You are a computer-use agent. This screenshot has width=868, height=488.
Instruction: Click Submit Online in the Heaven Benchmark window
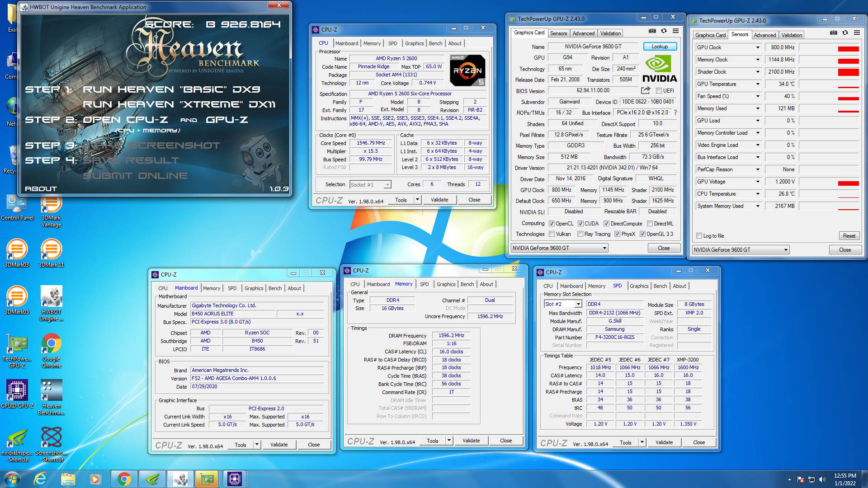point(135,176)
